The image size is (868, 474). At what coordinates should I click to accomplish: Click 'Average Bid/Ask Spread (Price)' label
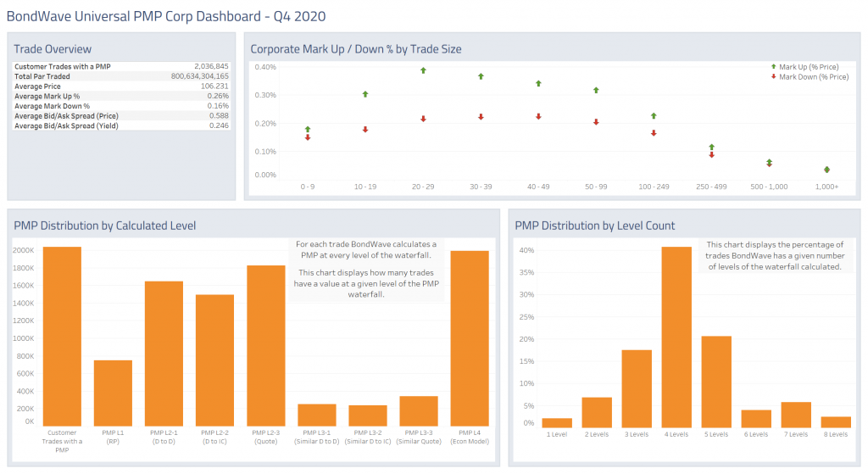tap(66, 116)
